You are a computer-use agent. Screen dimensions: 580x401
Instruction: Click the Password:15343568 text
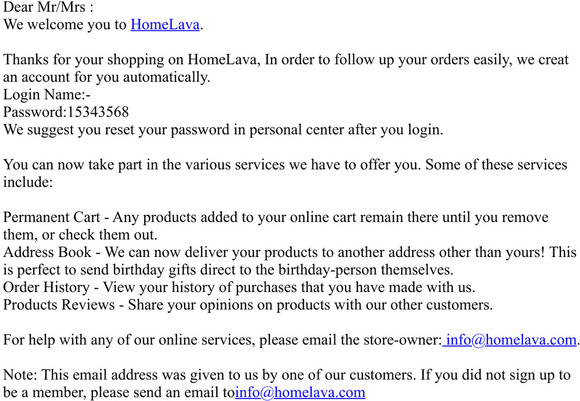click(66, 112)
